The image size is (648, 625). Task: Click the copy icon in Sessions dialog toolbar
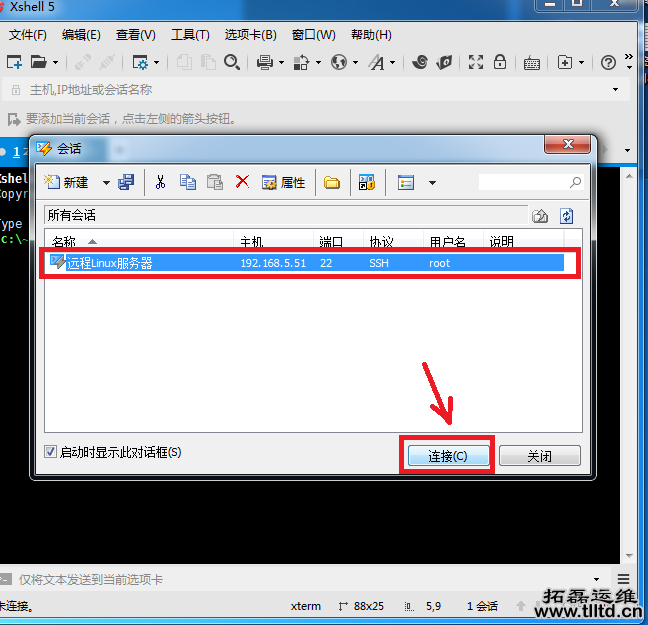tap(187, 182)
